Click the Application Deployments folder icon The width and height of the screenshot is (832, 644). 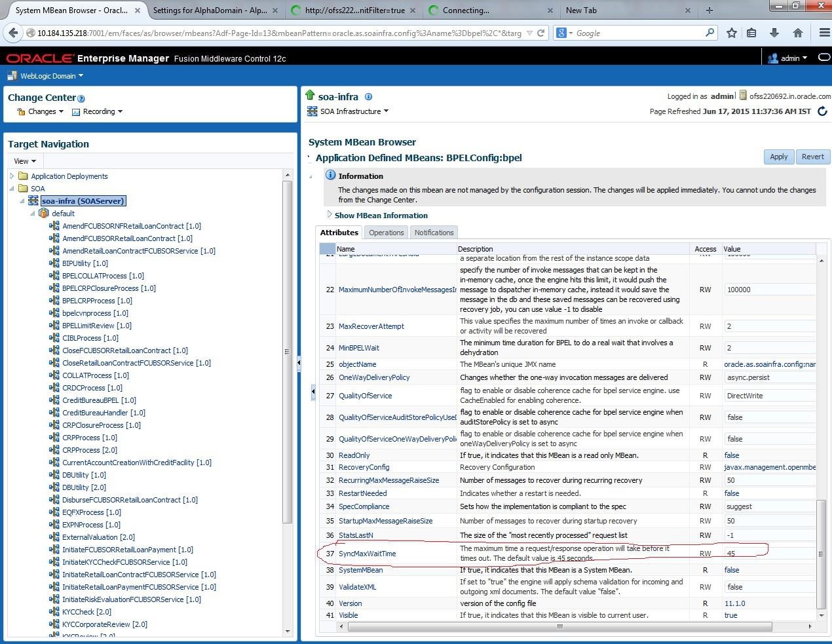pos(24,176)
